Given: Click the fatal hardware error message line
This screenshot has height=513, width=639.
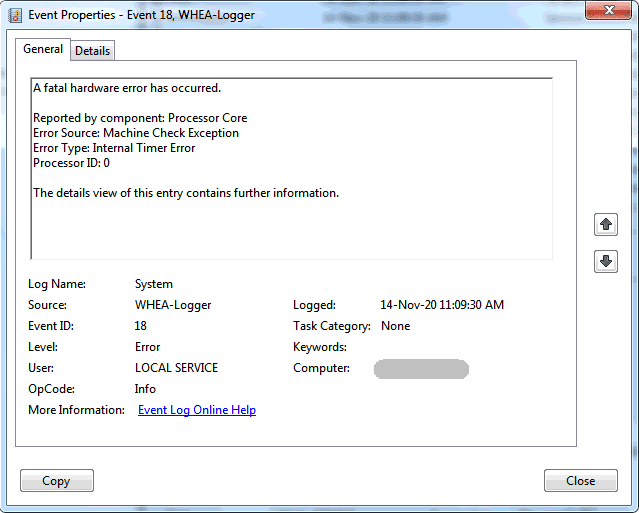Looking at the screenshot, I should (127, 88).
